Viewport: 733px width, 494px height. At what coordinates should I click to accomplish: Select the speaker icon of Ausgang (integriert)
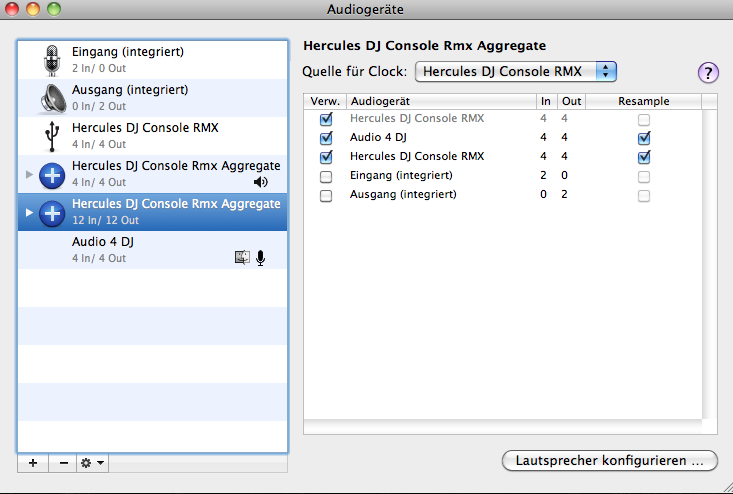(53, 98)
